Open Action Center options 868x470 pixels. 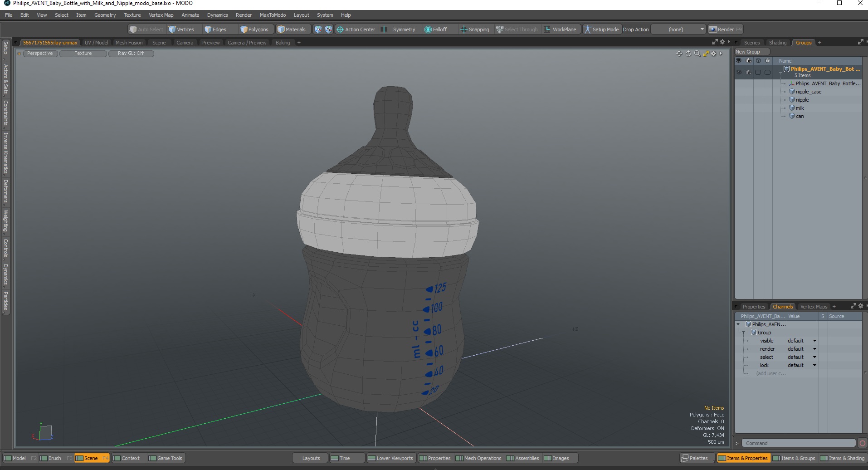(356, 29)
